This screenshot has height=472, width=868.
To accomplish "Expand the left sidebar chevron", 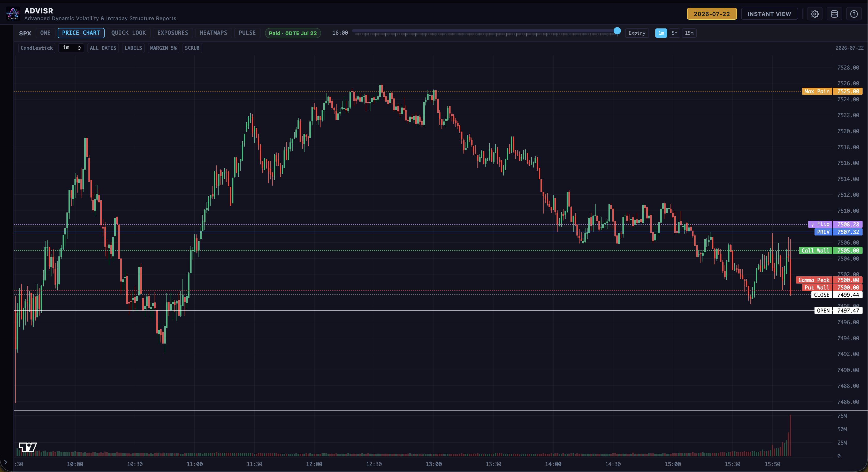I will click(5, 462).
